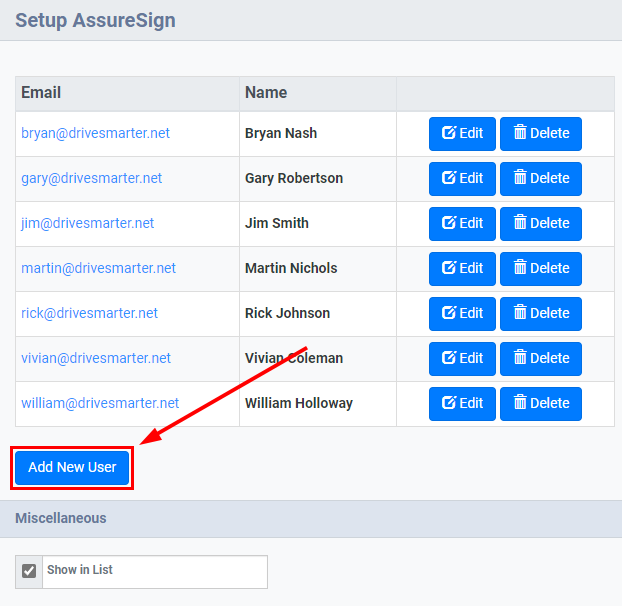Delete the Martin Nichols user
The width and height of the screenshot is (622, 606).
point(541,269)
